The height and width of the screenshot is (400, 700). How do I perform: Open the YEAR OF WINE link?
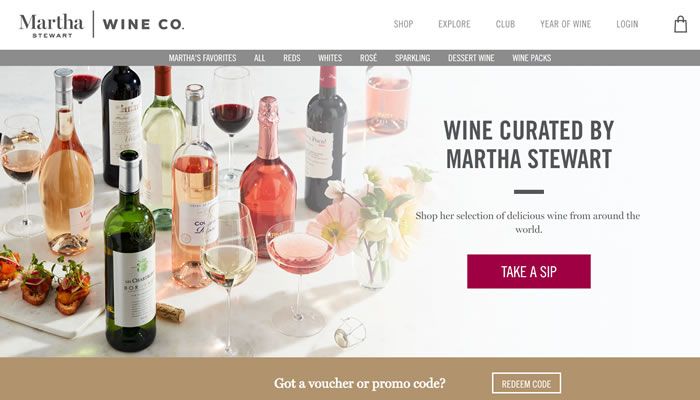coord(566,24)
